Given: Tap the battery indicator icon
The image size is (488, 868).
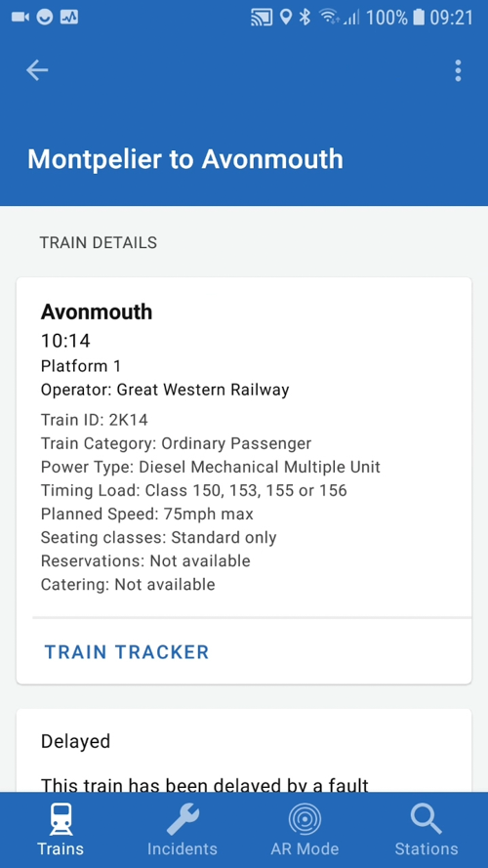Looking at the screenshot, I should click(x=419, y=18).
